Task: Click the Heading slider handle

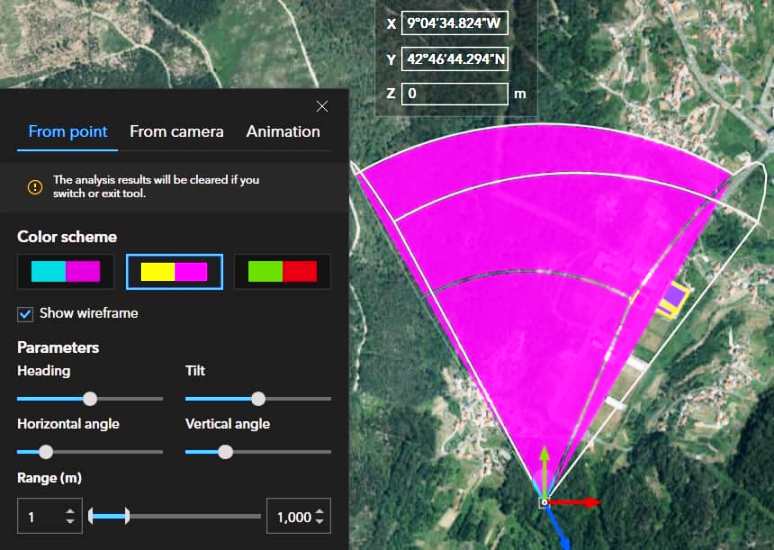Action: coord(90,399)
